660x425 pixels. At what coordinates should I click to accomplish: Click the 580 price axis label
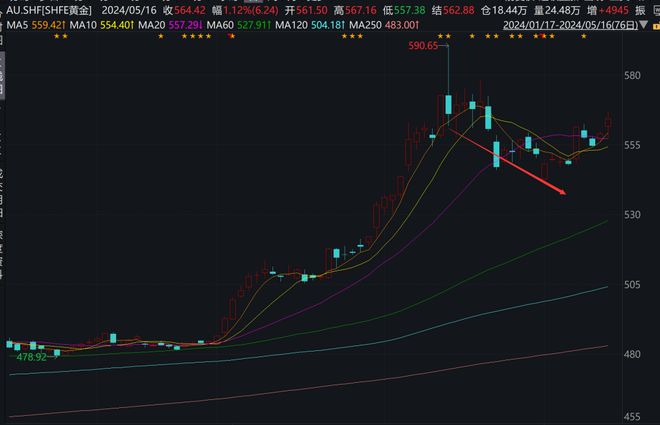632,75
